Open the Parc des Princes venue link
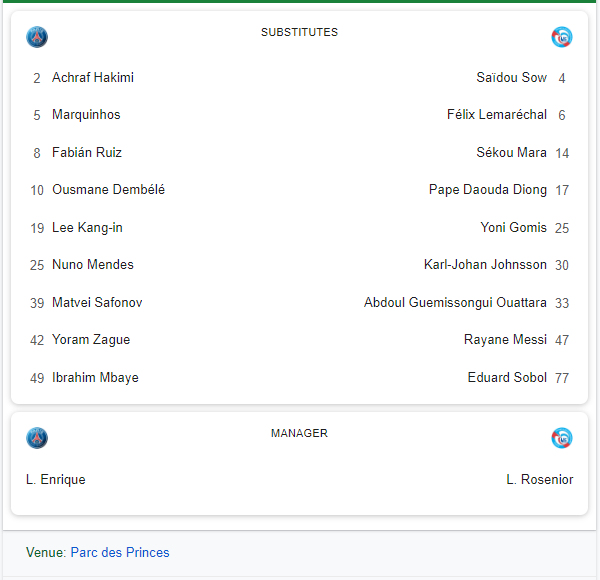This screenshot has height=580, width=600. click(x=120, y=552)
